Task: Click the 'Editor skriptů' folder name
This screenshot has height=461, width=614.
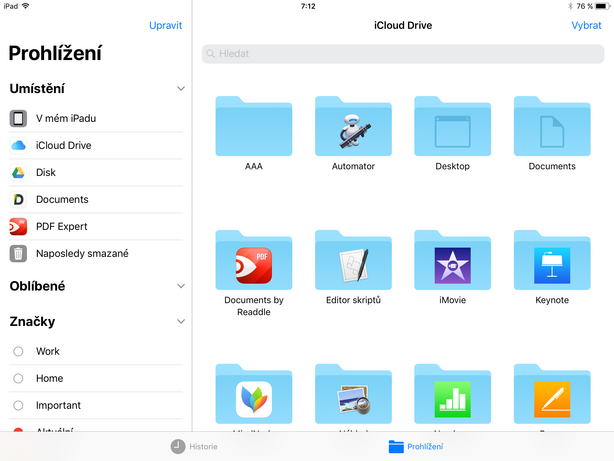Action: pos(353,300)
